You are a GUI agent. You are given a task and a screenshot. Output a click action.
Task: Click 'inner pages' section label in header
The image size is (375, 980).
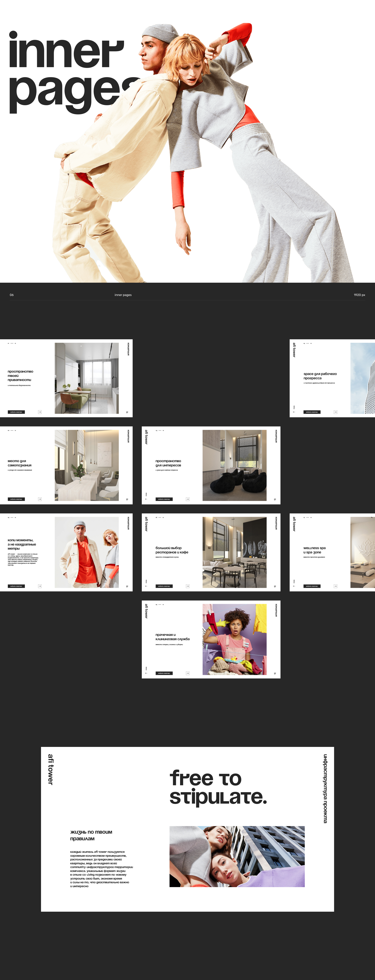coord(123,295)
